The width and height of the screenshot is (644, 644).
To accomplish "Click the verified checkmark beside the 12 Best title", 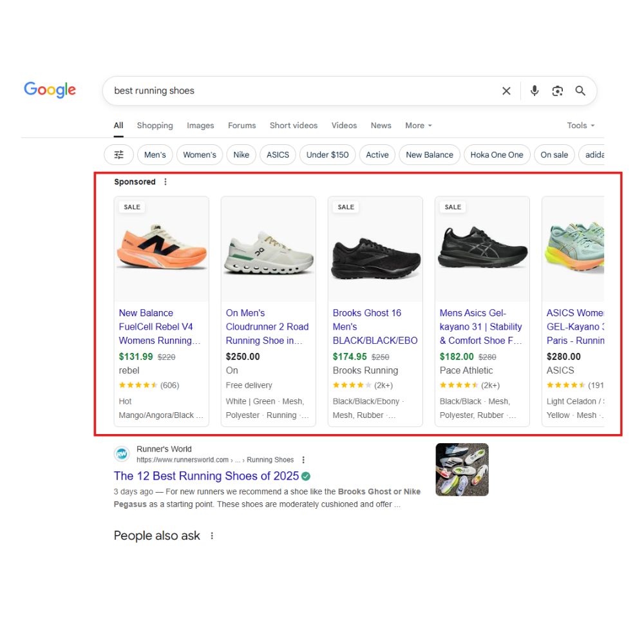I will pyautogui.click(x=305, y=476).
